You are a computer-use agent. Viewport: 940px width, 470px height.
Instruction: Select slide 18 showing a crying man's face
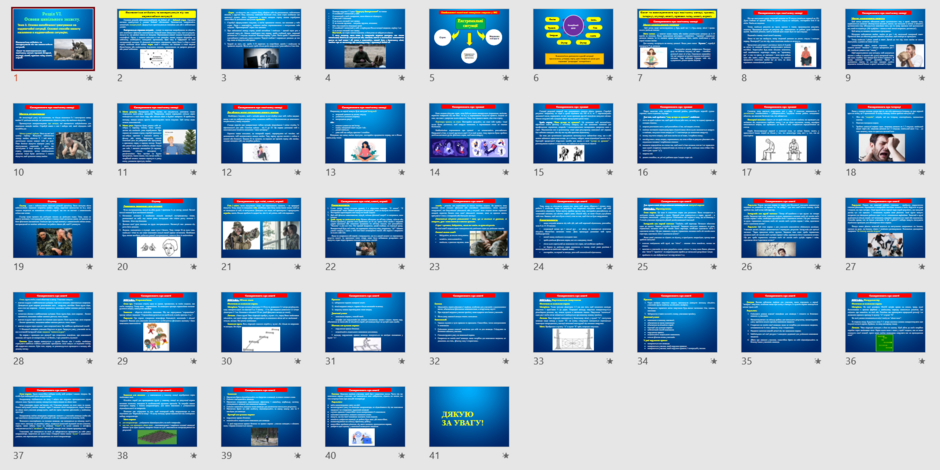[x=885, y=133]
